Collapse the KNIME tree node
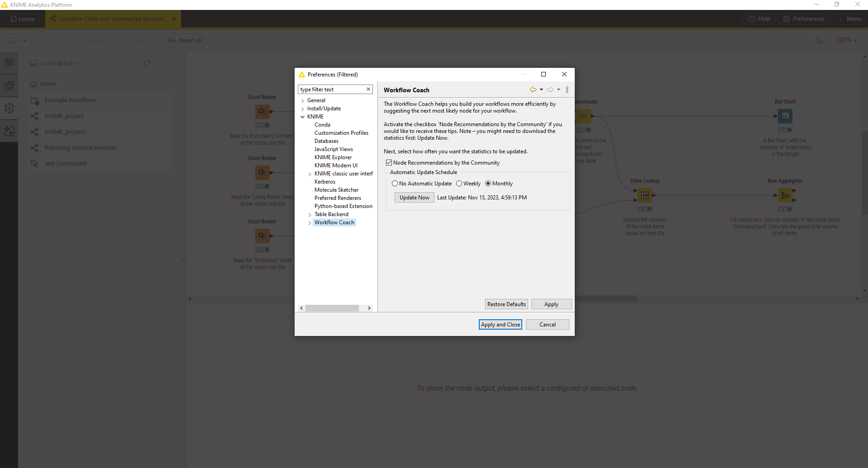The height and width of the screenshot is (468, 868). point(302,117)
